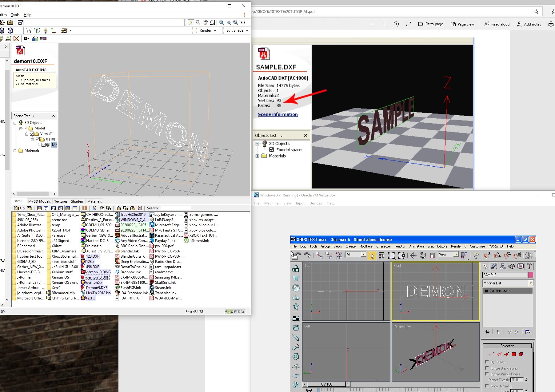Click the Search field in file browser

[176, 208]
